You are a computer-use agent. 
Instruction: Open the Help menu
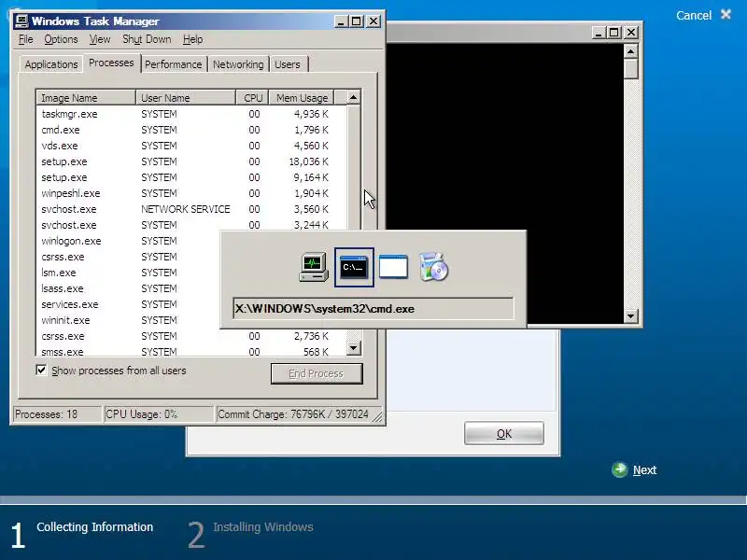coord(193,39)
